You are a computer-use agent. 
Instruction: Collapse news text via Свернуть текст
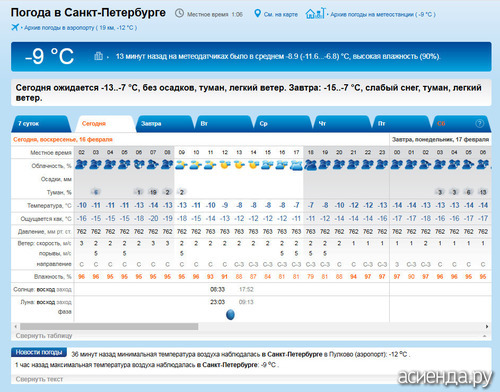pos(39,379)
